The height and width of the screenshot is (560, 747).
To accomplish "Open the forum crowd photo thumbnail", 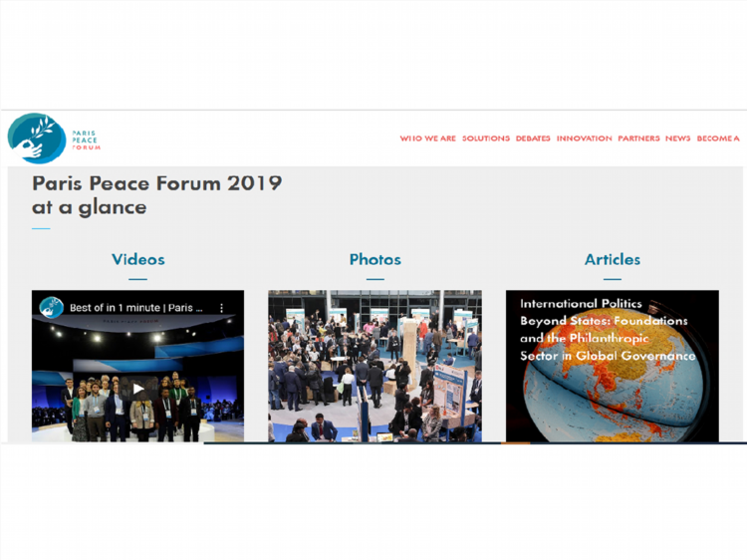I will click(x=374, y=366).
